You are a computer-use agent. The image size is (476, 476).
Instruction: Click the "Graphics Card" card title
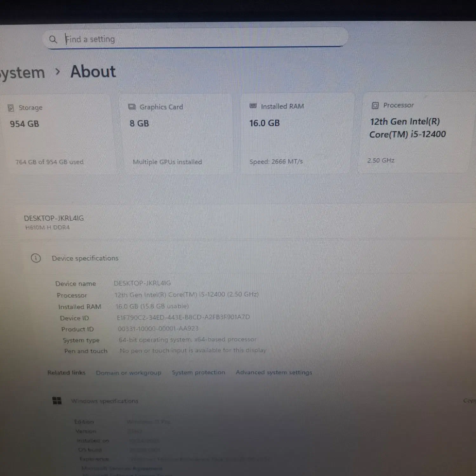(161, 107)
